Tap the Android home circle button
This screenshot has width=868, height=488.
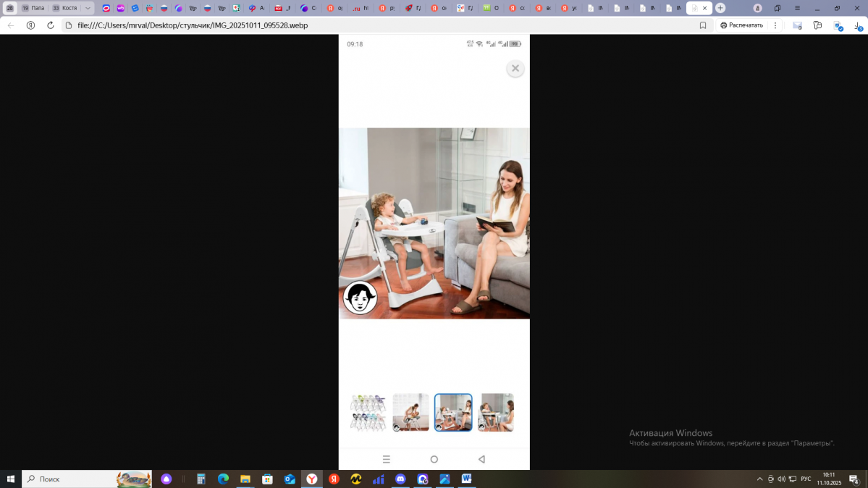(434, 459)
